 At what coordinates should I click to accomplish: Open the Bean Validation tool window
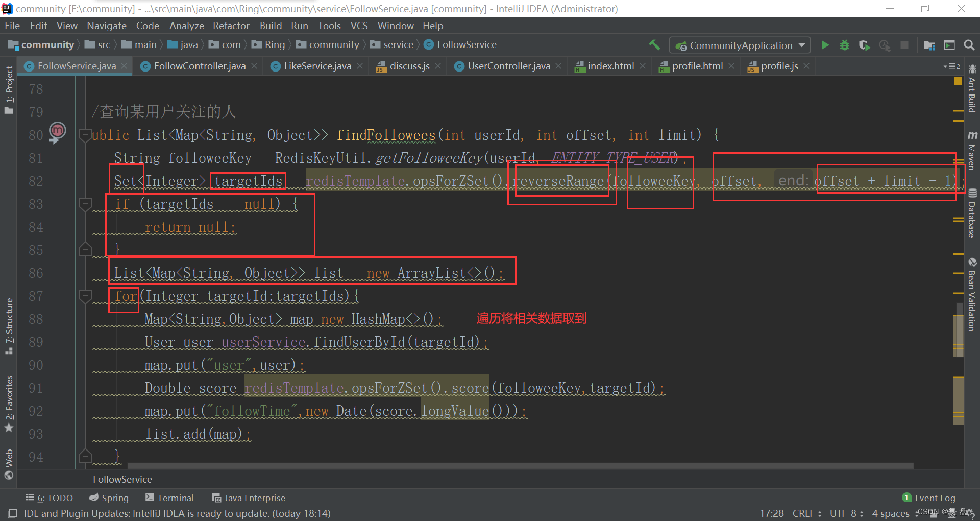coord(972,295)
